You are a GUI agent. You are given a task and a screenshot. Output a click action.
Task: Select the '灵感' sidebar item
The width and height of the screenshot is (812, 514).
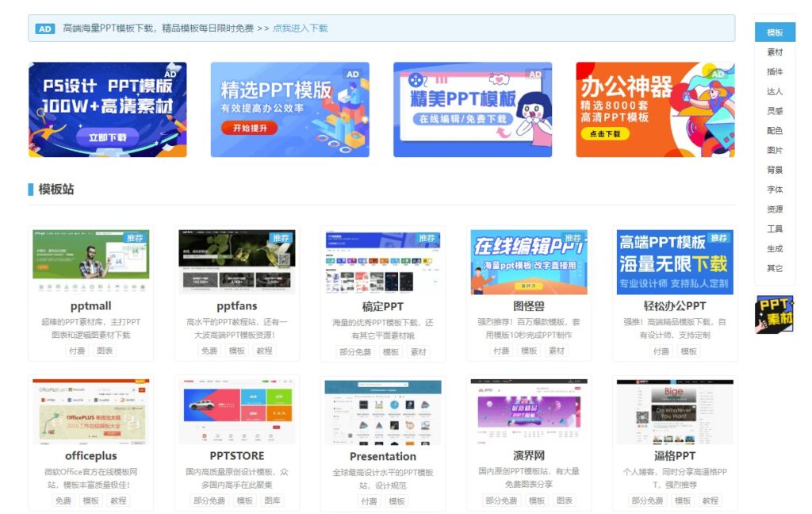[775, 111]
